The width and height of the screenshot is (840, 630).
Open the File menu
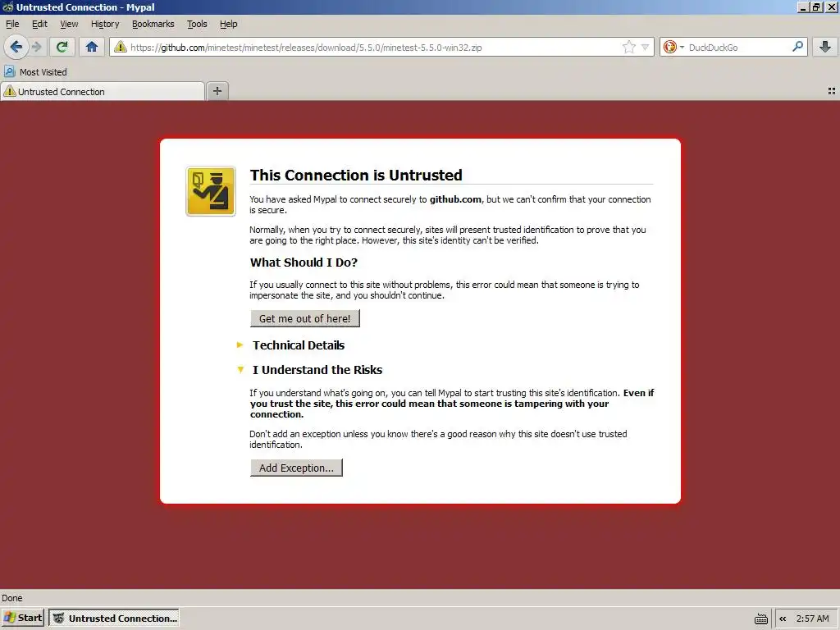pos(12,24)
